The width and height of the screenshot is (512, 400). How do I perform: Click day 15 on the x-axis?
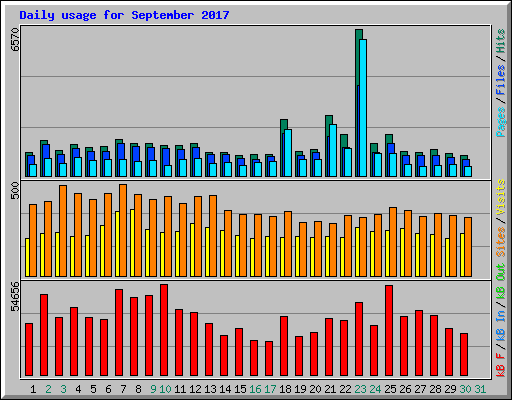point(240,389)
